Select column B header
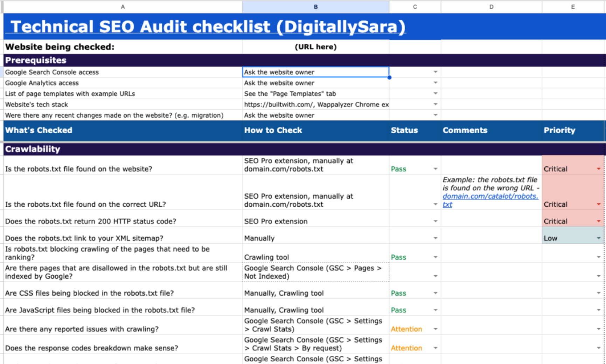This screenshot has height=364, width=606. pos(316,7)
